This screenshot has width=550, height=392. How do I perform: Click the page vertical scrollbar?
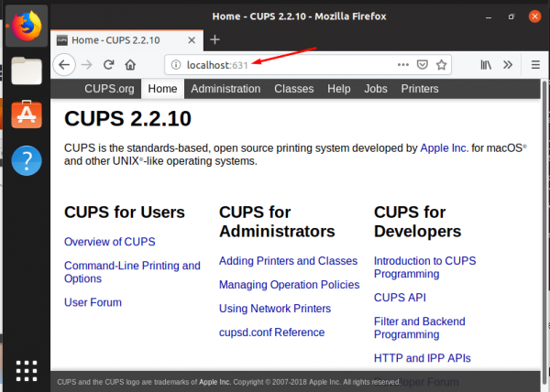point(544,234)
